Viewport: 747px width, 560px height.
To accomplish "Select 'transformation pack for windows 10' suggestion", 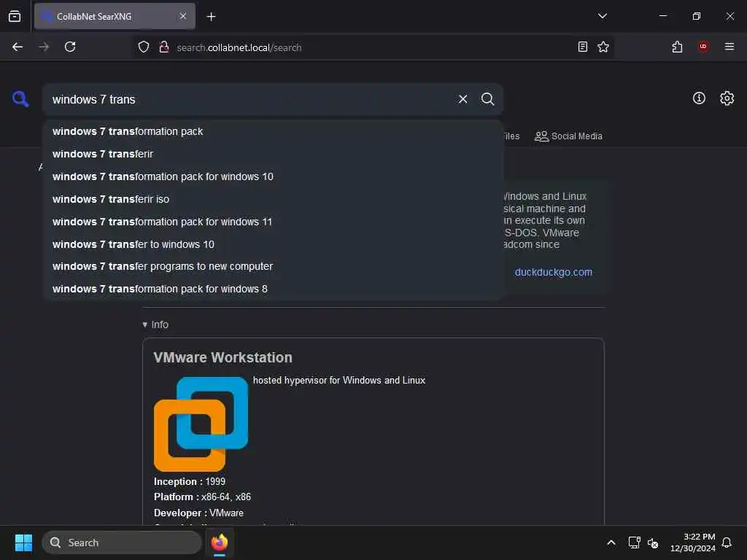I will tap(273, 176).
